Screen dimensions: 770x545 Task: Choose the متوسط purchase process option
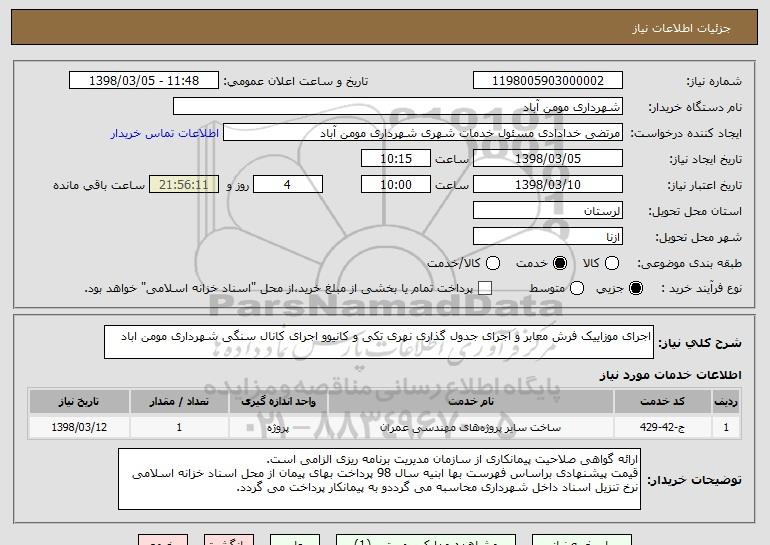coord(577,289)
